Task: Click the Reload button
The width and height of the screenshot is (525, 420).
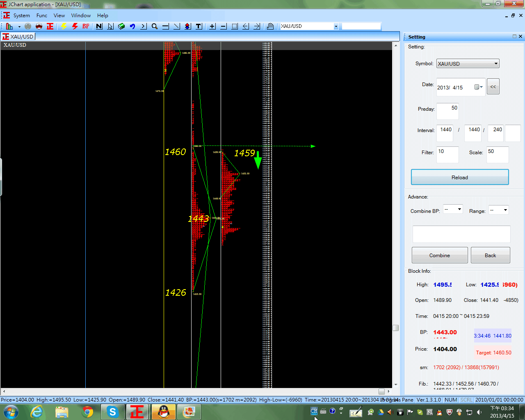Action: tap(460, 177)
